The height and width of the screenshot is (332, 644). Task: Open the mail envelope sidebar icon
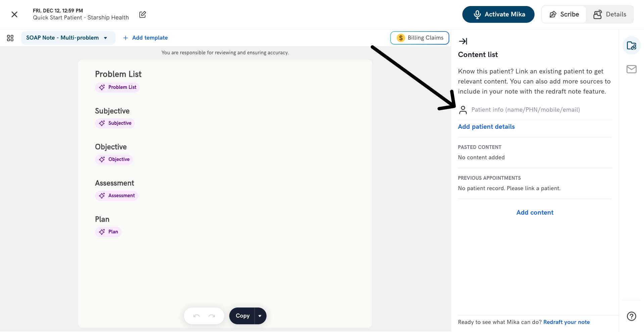631,69
